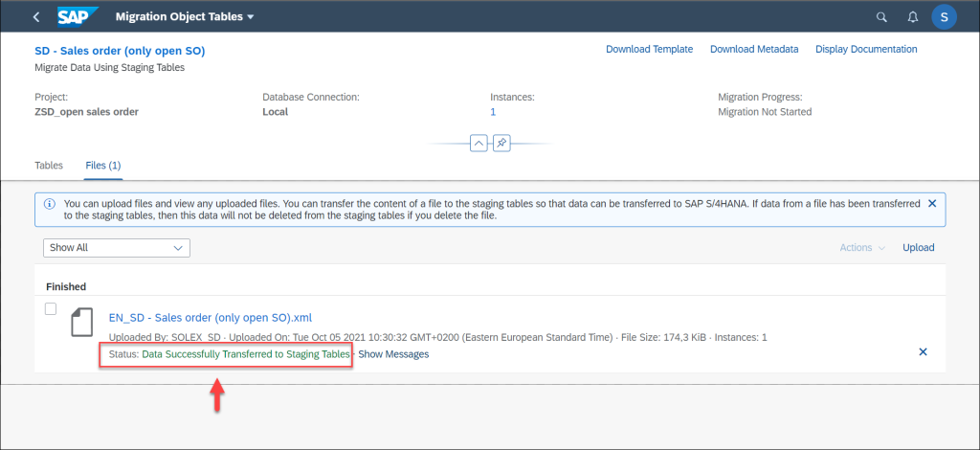Open Show Messages for the file
The width and height of the screenshot is (980, 450).
pyautogui.click(x=393, y=353)
